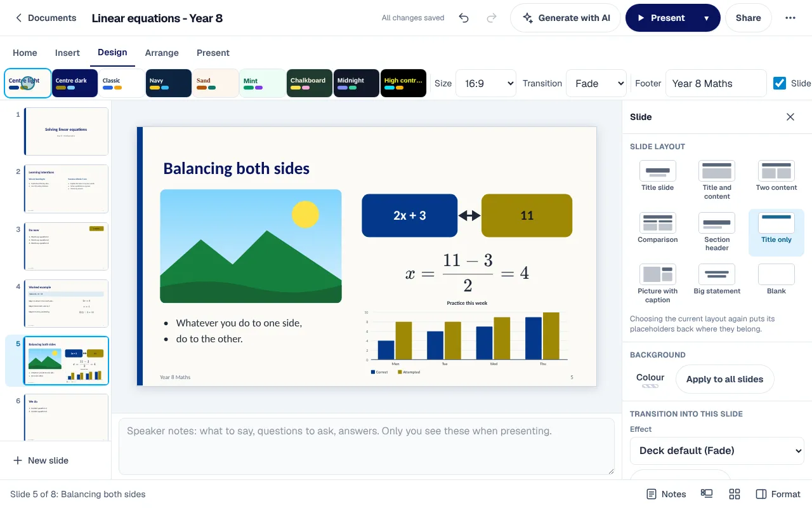Toggle the Format panel
This screenshot has height=508, width=812.
tap(778, 494)
